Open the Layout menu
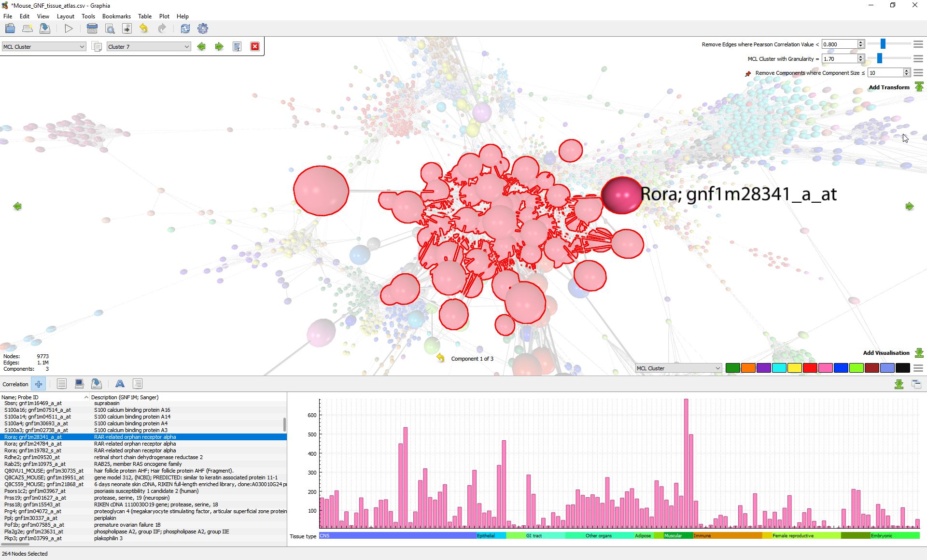Image resolution: width=927 pixels, height=560 pixels. click(x=65, y=16)
